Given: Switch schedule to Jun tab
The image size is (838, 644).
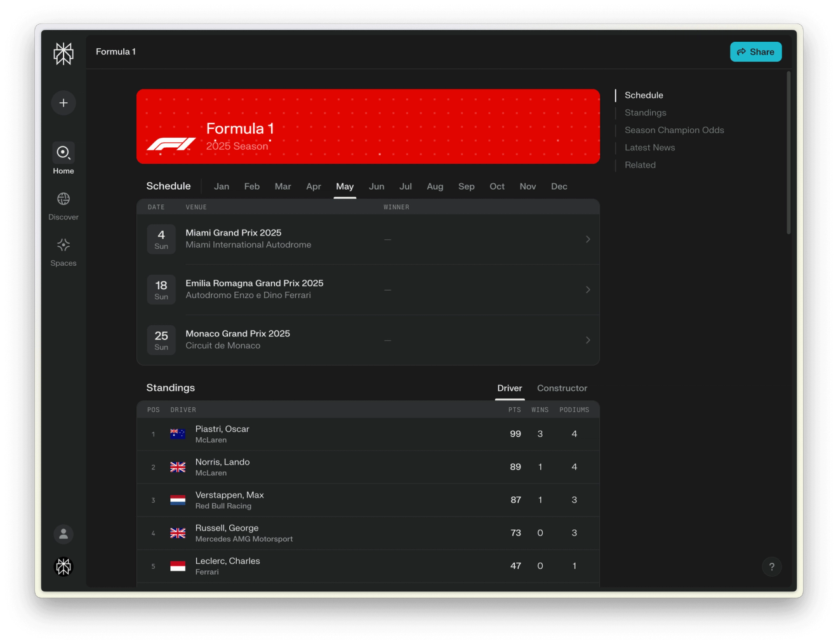Looking at the screenshot, I should coord(376,187).
